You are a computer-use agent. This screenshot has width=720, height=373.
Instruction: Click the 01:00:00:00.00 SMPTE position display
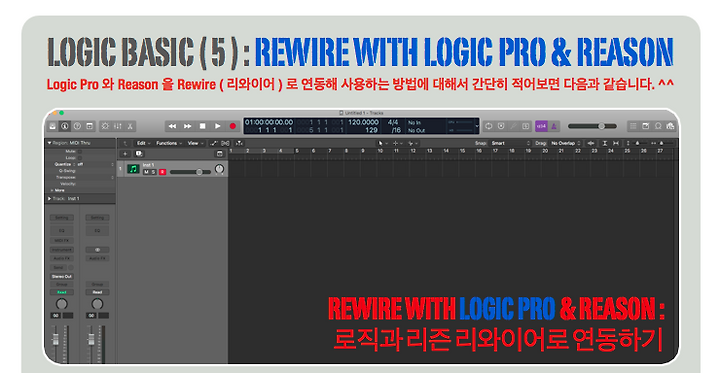(269, 122)
